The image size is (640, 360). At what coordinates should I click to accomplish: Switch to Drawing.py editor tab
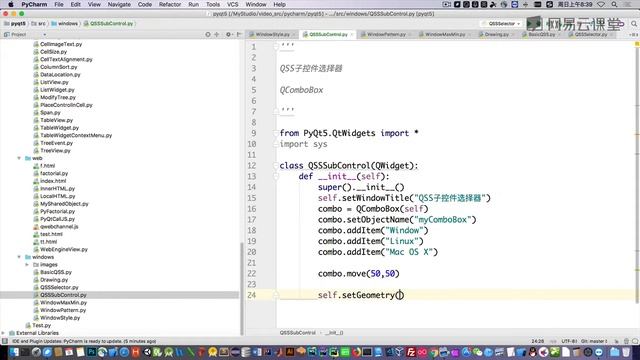click(496, 35)
